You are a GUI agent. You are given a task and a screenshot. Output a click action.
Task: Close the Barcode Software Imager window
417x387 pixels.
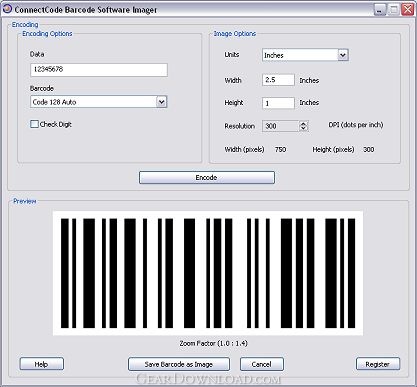tap(407, 9)
